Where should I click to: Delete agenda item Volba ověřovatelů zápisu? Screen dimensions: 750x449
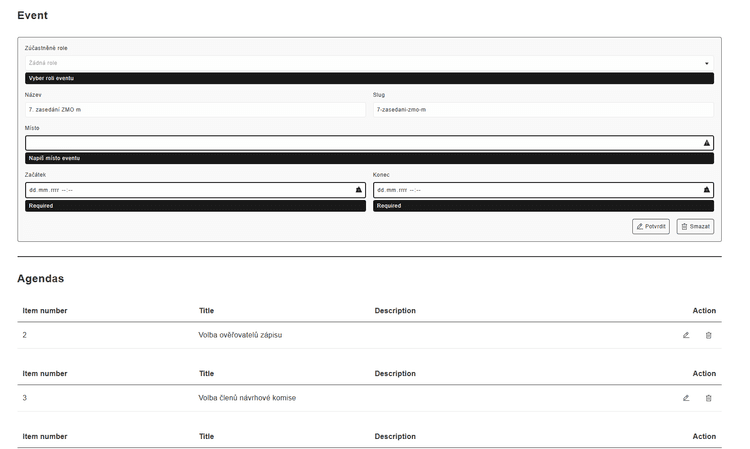coord(708,335)
